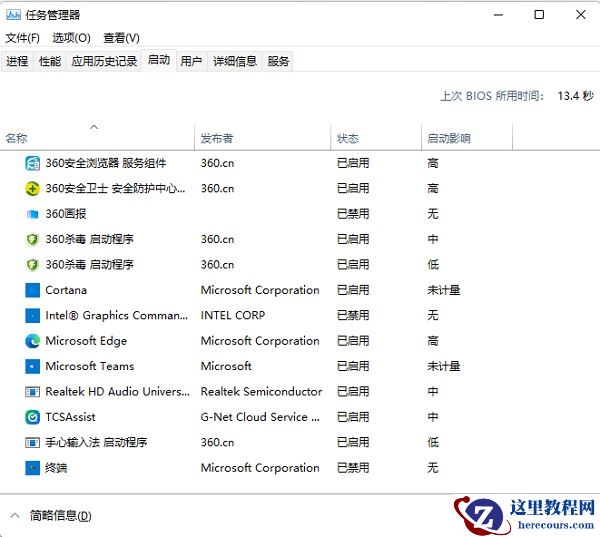600x537 pixels.
Task: Click the 13.4 秒 BIOS time value
Action: point(576,96)
